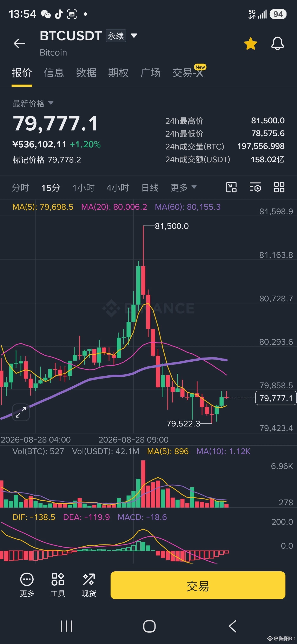The width and height of the screenshot is (297, 644).
Task: Expand the BTCUSDT pair selector arrow
Action: click(134, 36)
